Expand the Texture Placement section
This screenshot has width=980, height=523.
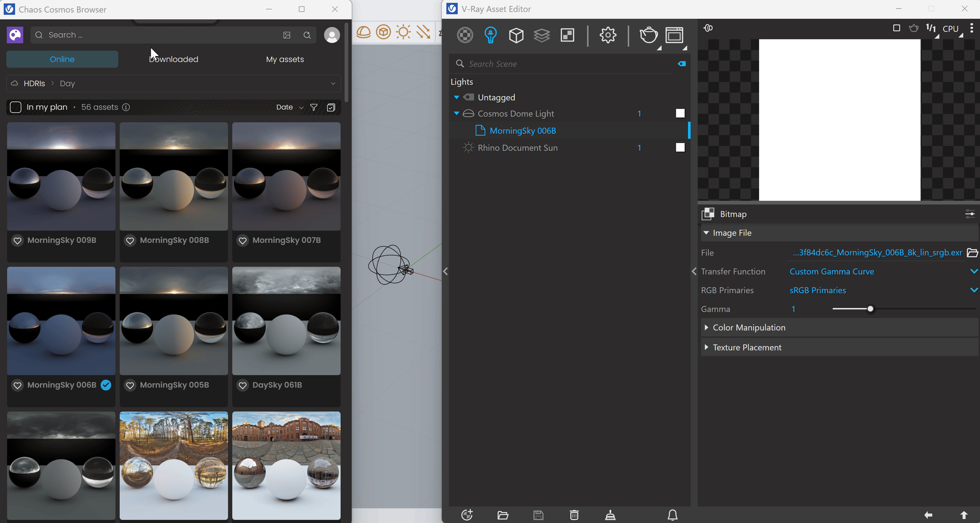(706, 347)
